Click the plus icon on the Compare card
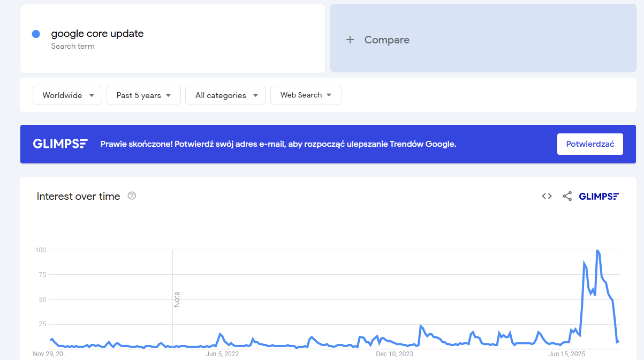This screenshot has width=644, height=360. 350,40
